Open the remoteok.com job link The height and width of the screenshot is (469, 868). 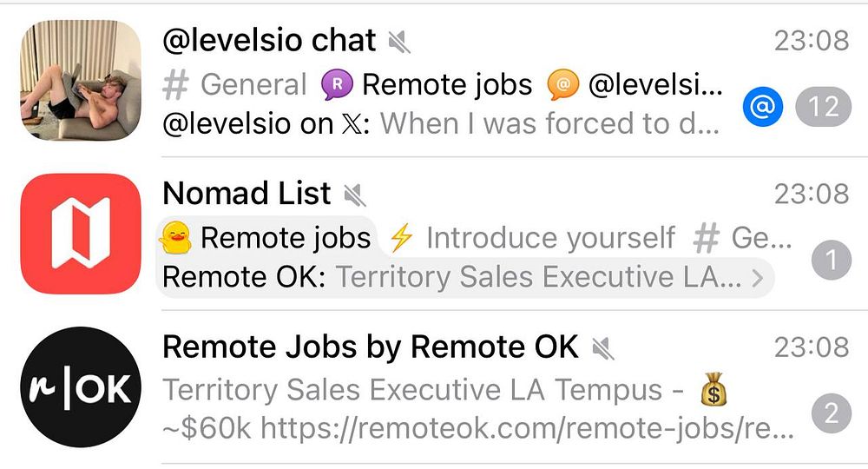(x=528, y=427)
